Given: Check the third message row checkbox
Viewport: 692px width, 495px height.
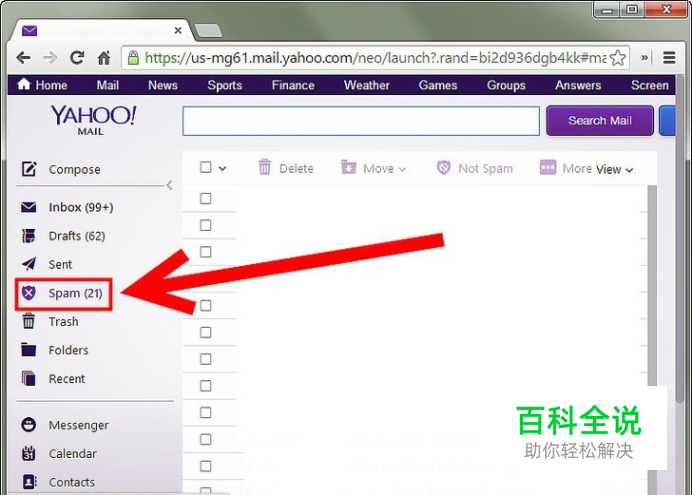Looking at the screenshot, I should 206,252.
